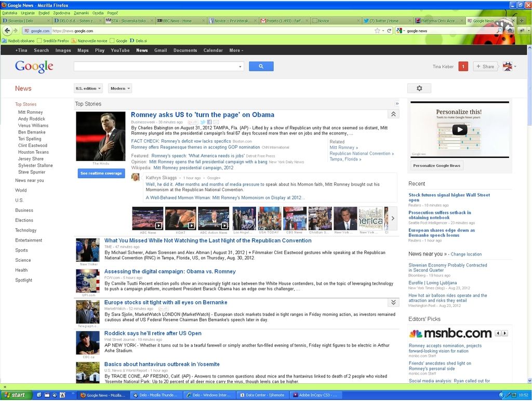Open the ABC News video thumbnail
Viewport: 532px width, 401px height.
148,218
